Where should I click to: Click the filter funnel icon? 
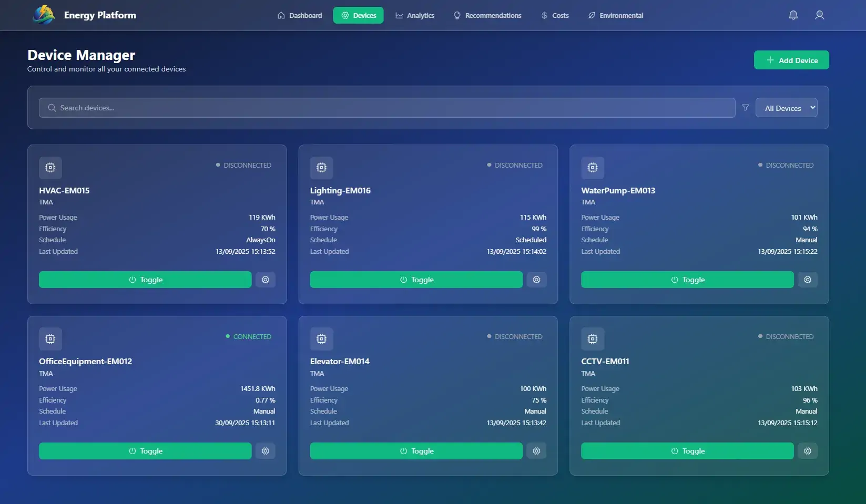coord(745,108)
